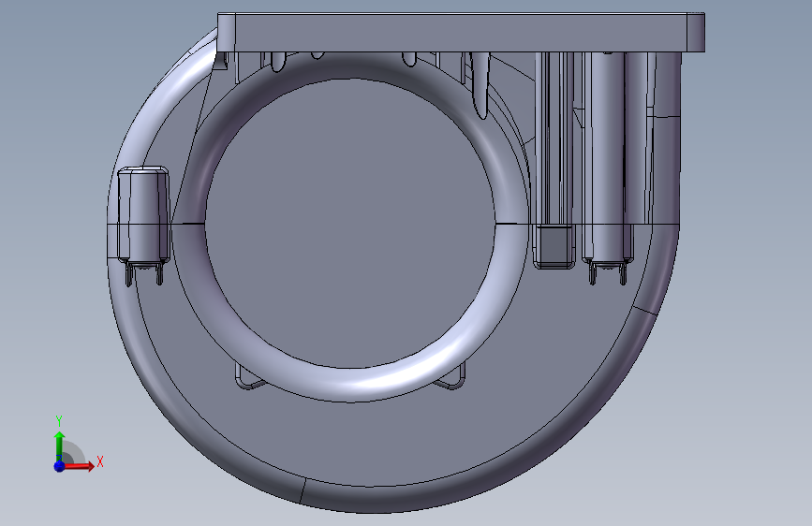Select the small square pocket below right column
Viewport: 812px width, 526px height.
554,246
